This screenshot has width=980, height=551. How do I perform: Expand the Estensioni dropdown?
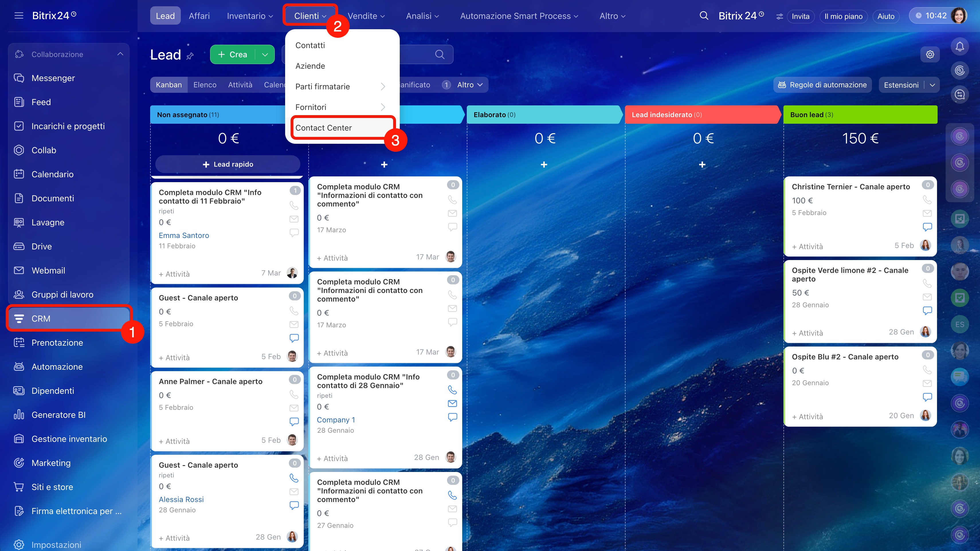click(932, 85)
